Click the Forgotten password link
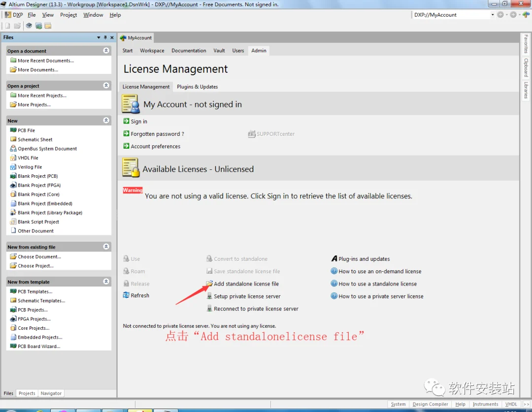This screenshot has height=412, width=532. tap(158, 133)
